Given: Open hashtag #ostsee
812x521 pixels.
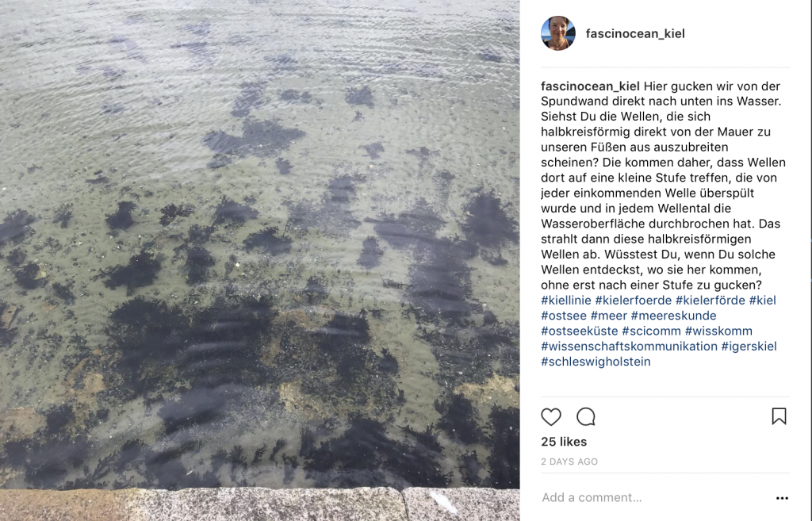Looking at the screenshot, I should pos(564,316).
